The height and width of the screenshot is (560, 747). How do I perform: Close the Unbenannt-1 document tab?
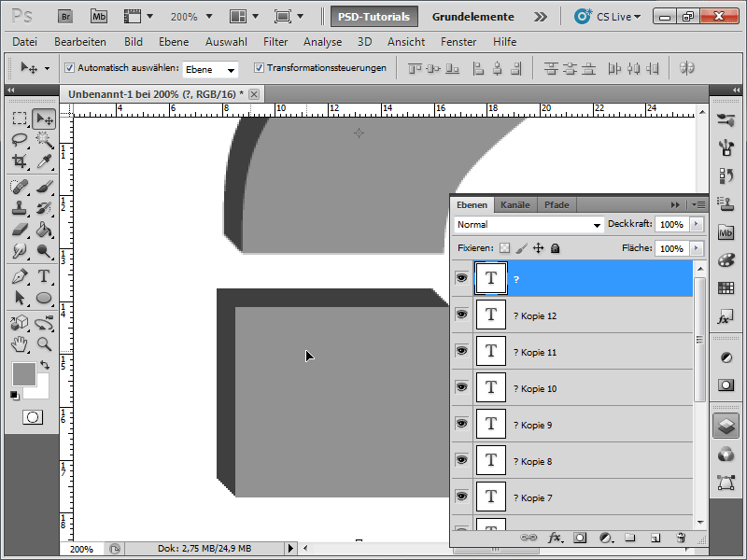[x=254, y=94]
